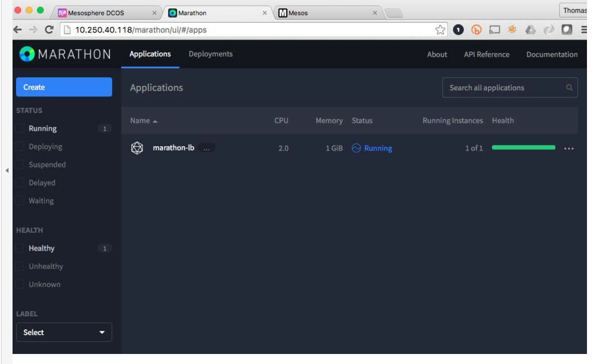
Task: Close the Mesosphere DCOS browser tab
Action: (x=155, y=13)
